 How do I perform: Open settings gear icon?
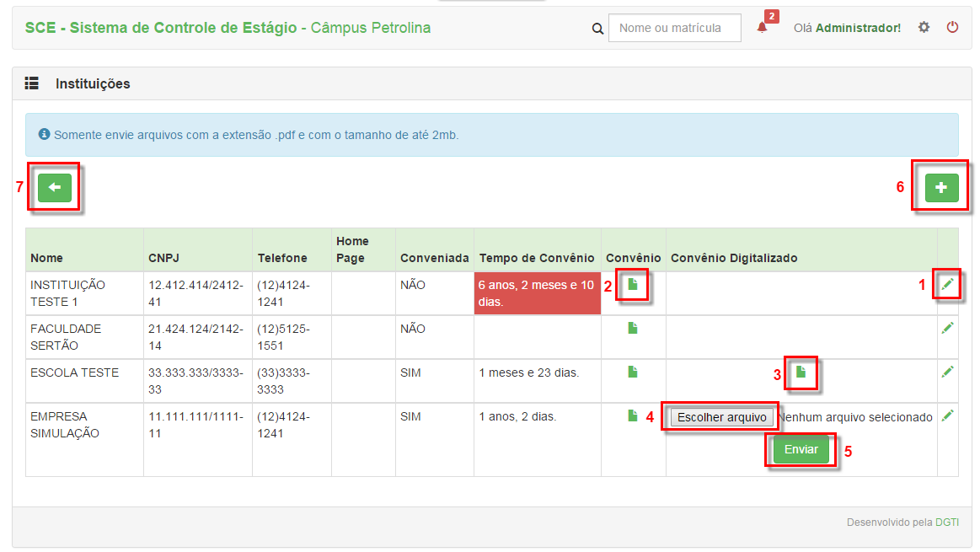click(x=924, y=27)
